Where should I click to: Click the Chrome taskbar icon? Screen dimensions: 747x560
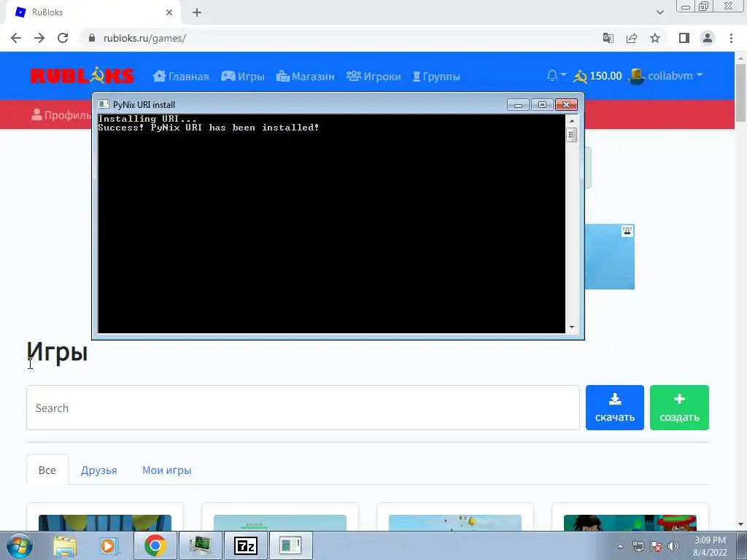pyautogui.click(x=155, y=545)
